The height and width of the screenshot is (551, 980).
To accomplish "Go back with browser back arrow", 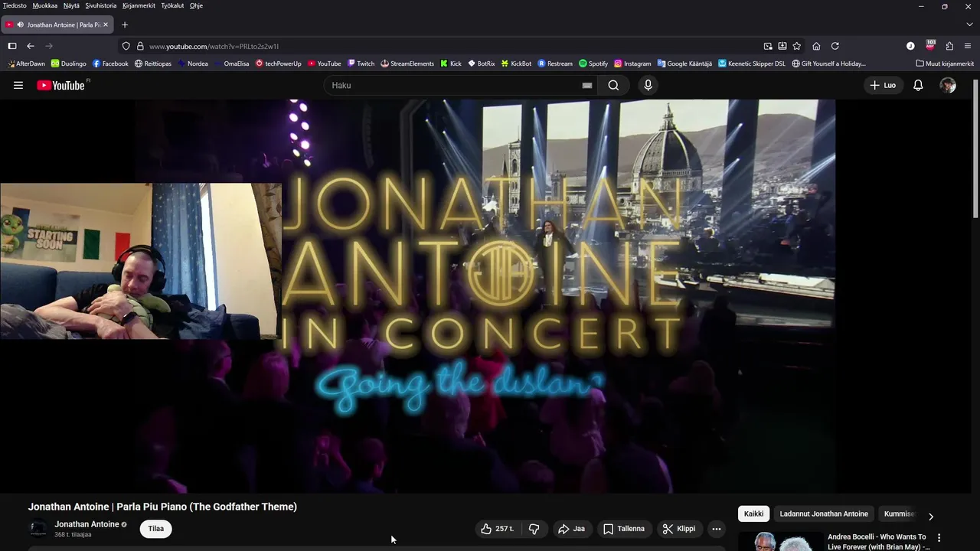I will 31,46.
